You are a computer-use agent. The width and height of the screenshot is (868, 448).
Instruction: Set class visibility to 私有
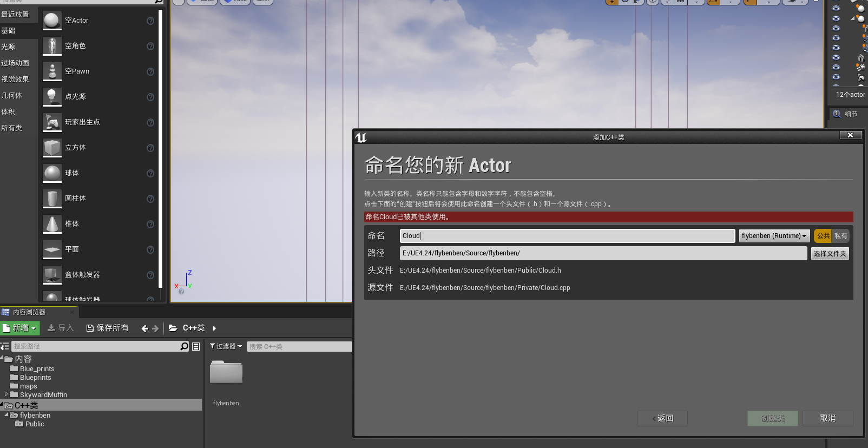tap(841, 236)
